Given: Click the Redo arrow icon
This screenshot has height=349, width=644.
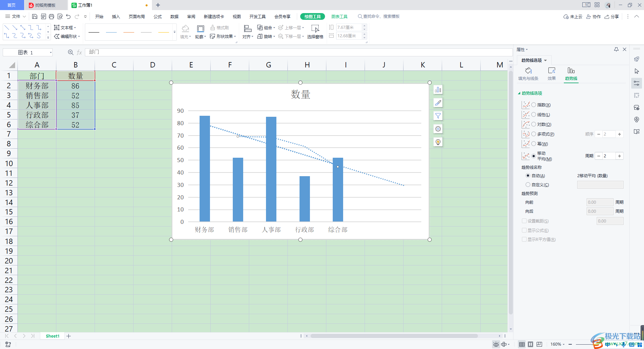Looking at the screenshot, I should pos(77,16).
